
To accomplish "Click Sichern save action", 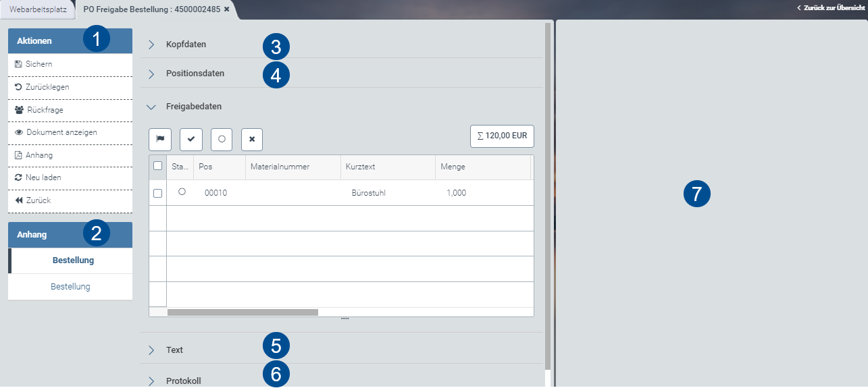I will (x=39, y=64).
